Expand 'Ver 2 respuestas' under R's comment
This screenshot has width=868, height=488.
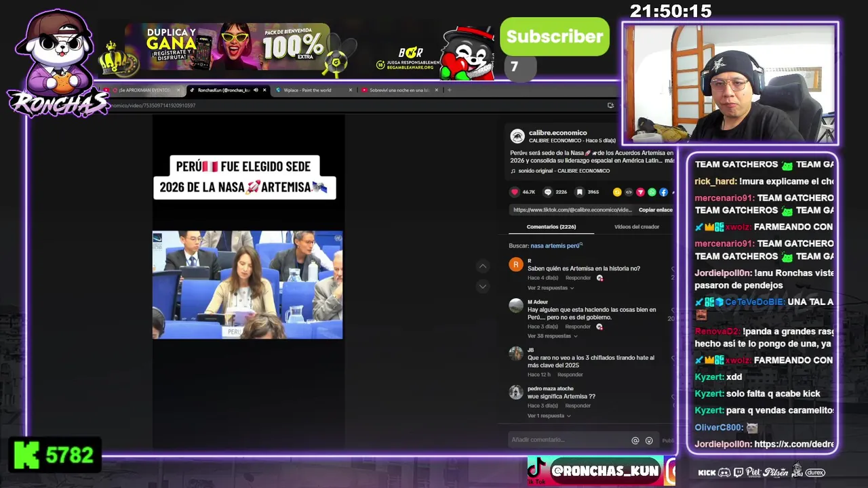point(551,288)
